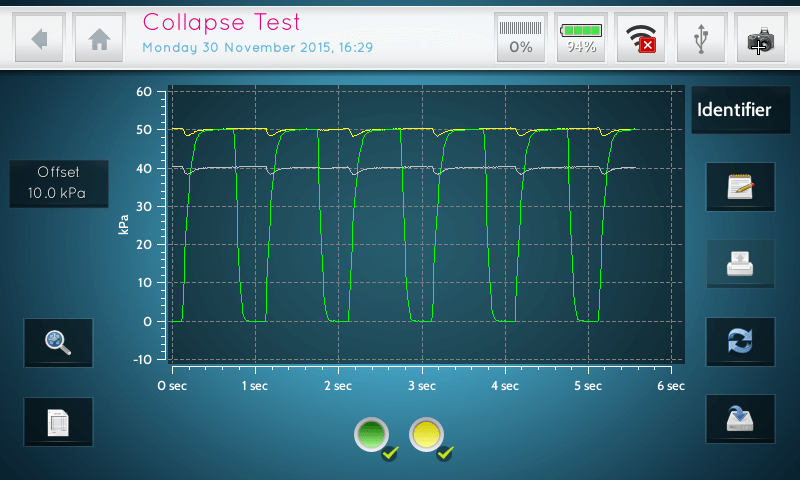The image size is (800, 480).
Task: Click the memory usage 0% indicator
Action: (521, 38)
